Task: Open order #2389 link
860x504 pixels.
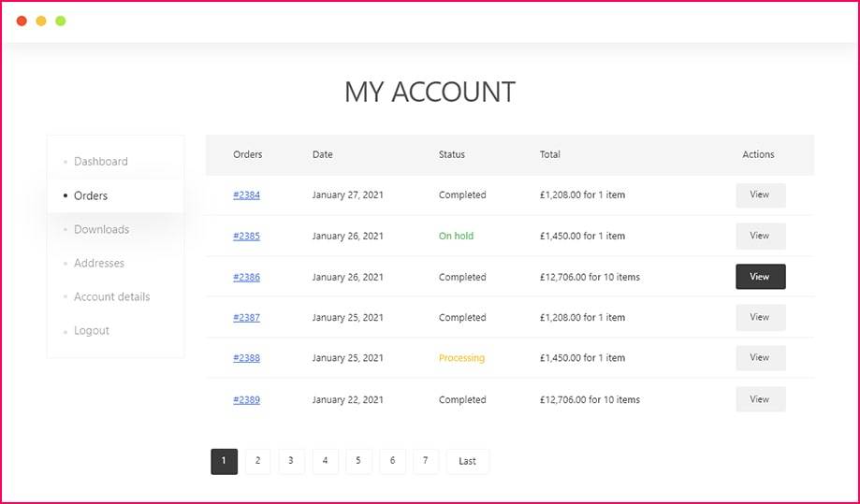Action: point(246,400)
